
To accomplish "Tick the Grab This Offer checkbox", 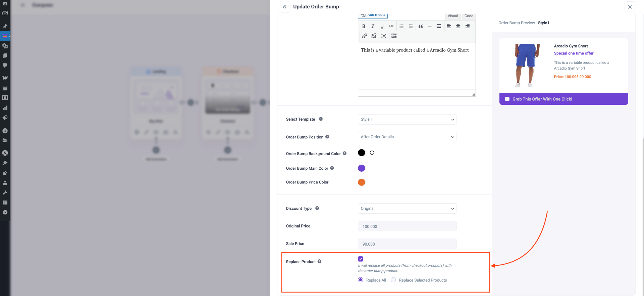I will point(507,99).
